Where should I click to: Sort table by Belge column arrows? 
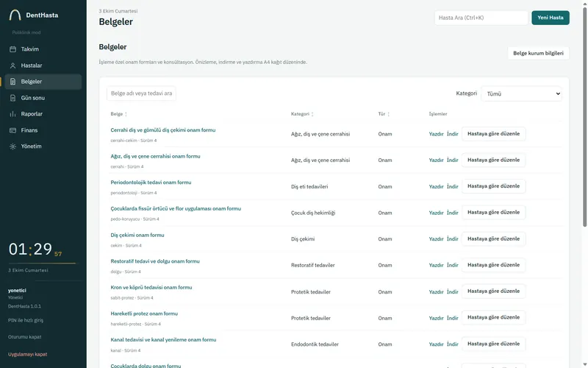tap(126, 114)
